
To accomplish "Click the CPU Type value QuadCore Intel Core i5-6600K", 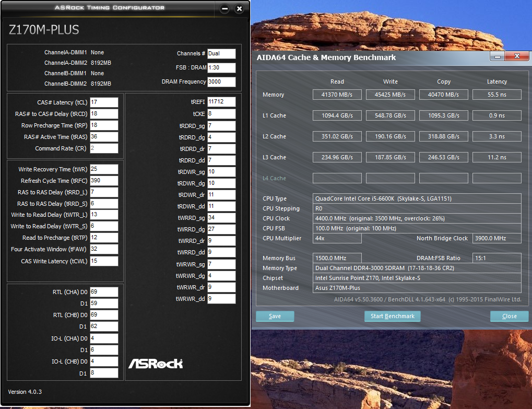I will coord(417,198).
